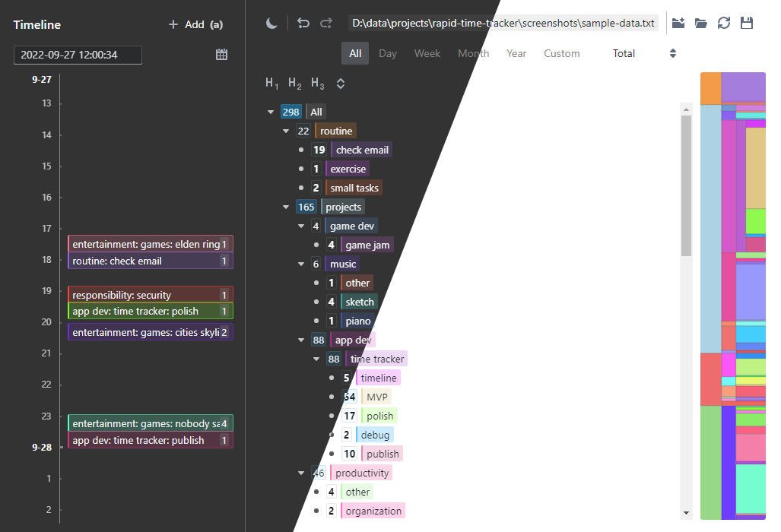Image resolution: width=781 pixels, height=532 pixels.
Task: Select the small tasks tag
Action: click(354, 188)
